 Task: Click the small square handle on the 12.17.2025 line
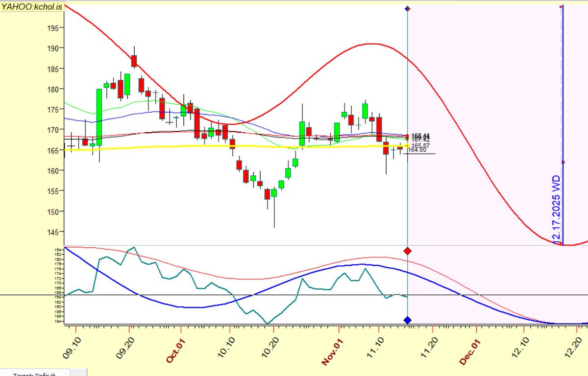tap(563, 162)
